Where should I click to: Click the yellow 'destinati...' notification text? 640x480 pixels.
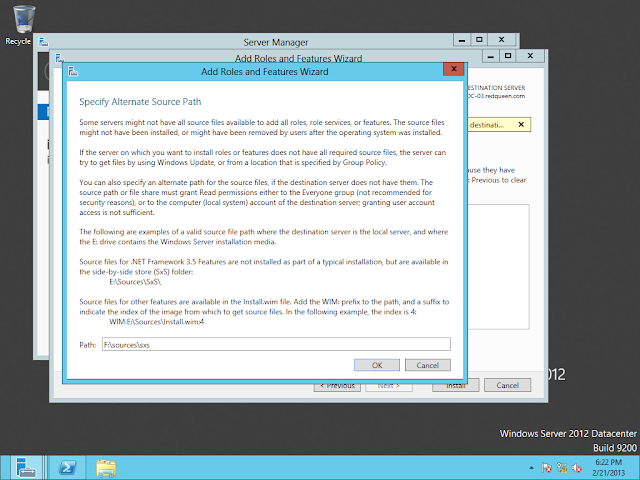(x=487, y=125)
